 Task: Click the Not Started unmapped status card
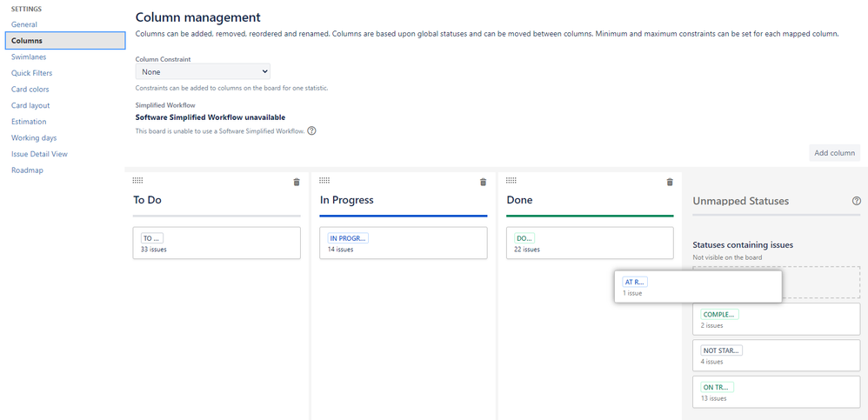coord(776,355)
